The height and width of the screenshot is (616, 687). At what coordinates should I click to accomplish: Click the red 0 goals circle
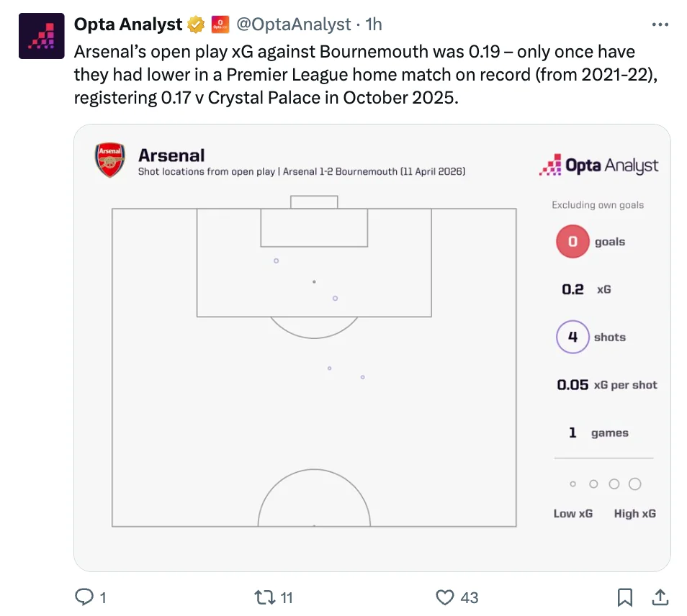coord(572,242)
